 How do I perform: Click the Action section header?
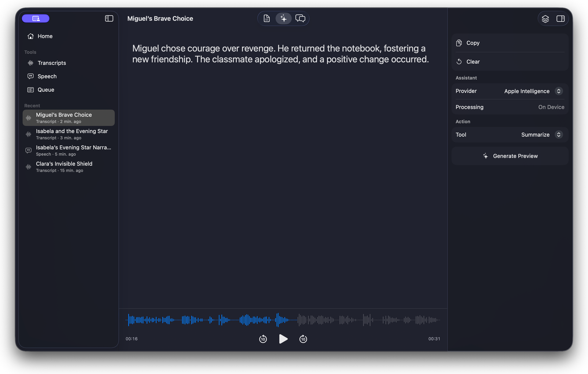(463, 121)
